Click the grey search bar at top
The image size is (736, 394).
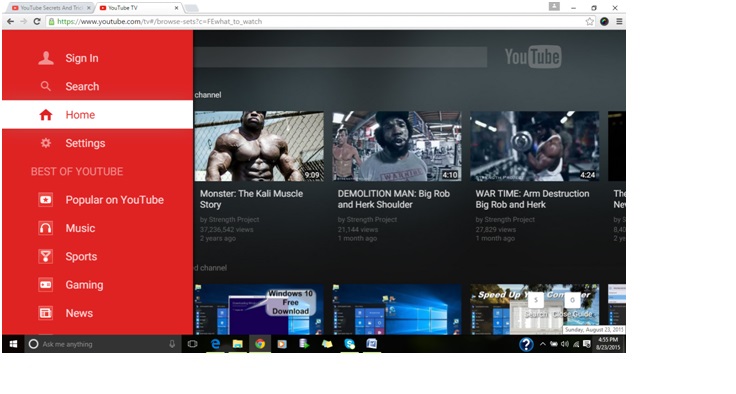tap(340, 57)
